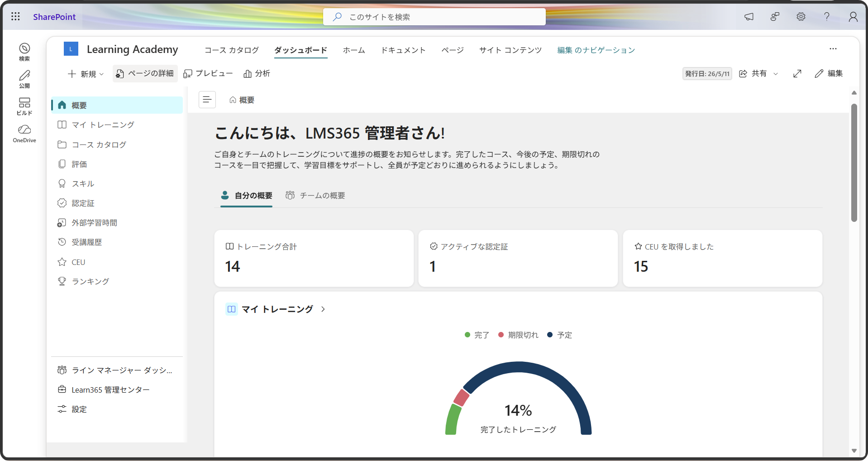Expand the 共有 share dropdown chevron
The image size is (868, 461).
[776, 74]
